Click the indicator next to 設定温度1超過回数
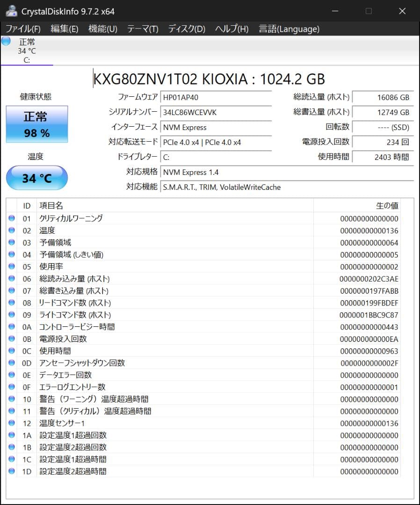 [12, 435]
